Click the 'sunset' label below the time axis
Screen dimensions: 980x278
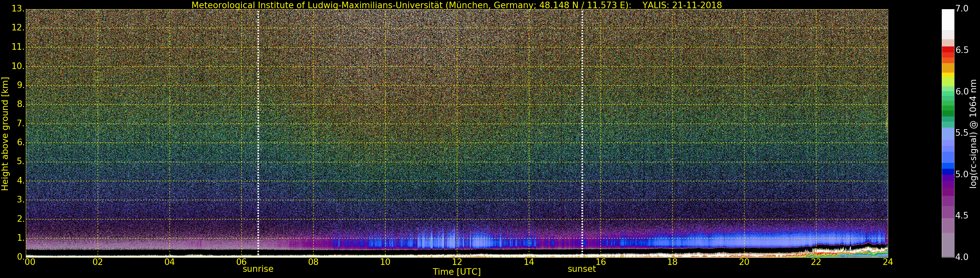click(x=582, y=269)
